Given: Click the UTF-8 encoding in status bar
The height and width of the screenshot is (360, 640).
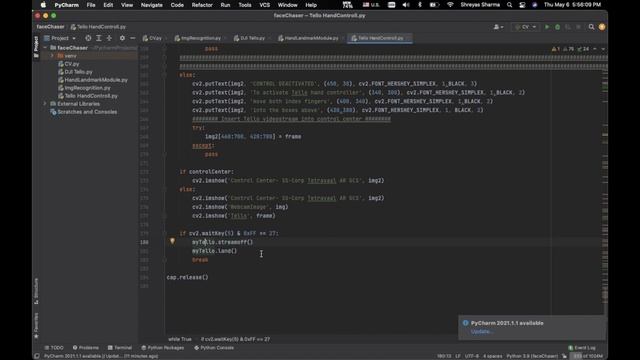Looking at the screenshot, I should pyautogui.click(x=471, y=356).
